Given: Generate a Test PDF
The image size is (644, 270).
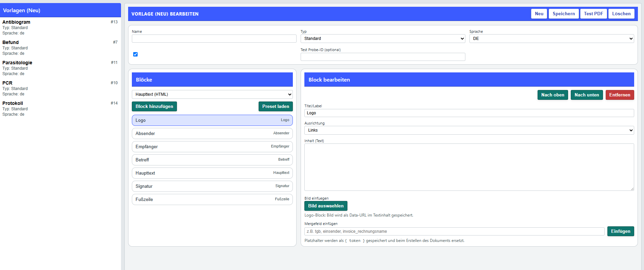Looking at the screenshot, I should point(593,14).
